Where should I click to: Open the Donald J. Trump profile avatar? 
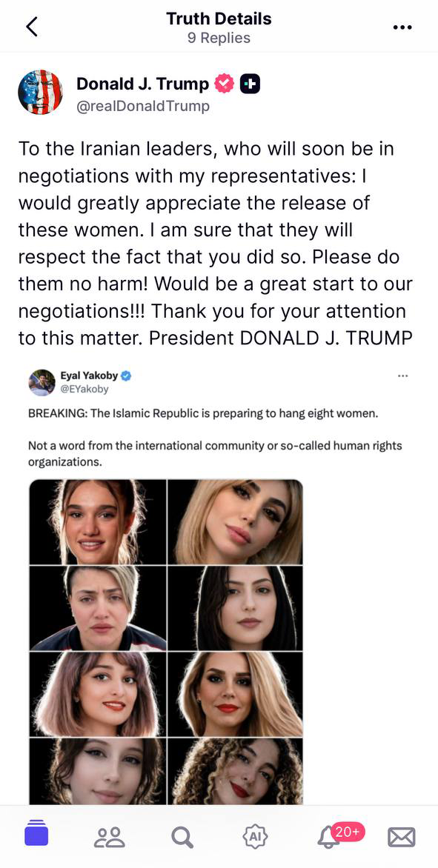(x=40, y=92)
